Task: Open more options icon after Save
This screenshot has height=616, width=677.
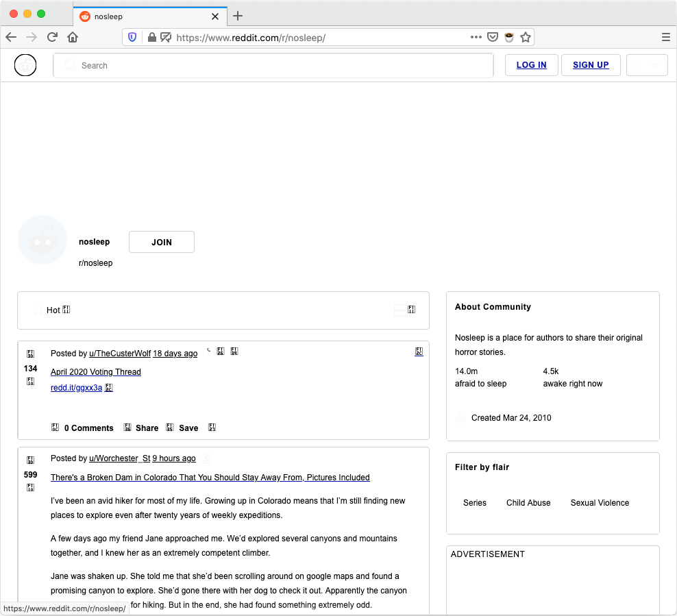Action: coord(212,428)
